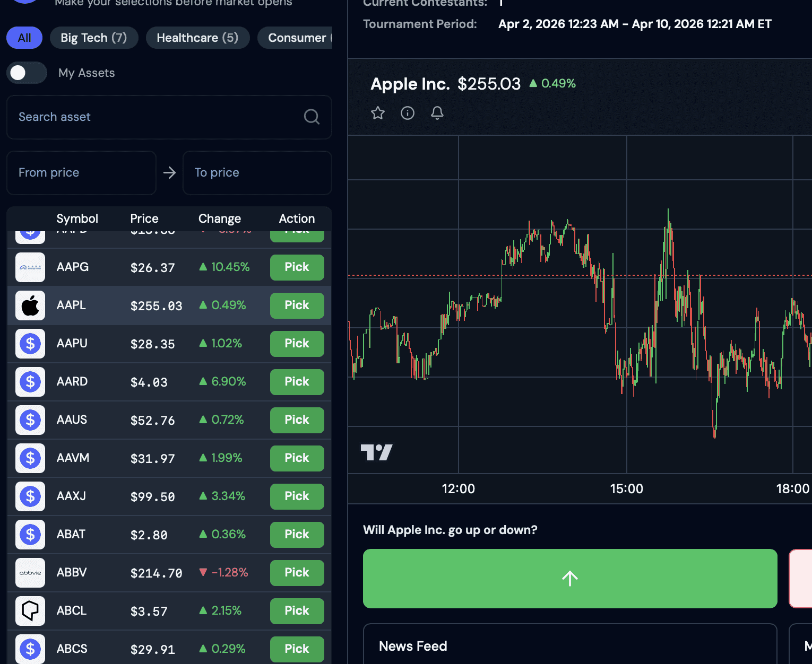Pick the AAPG asset
Image resolution: width=812 pixels, height=664 pixels.
point(297,267)
